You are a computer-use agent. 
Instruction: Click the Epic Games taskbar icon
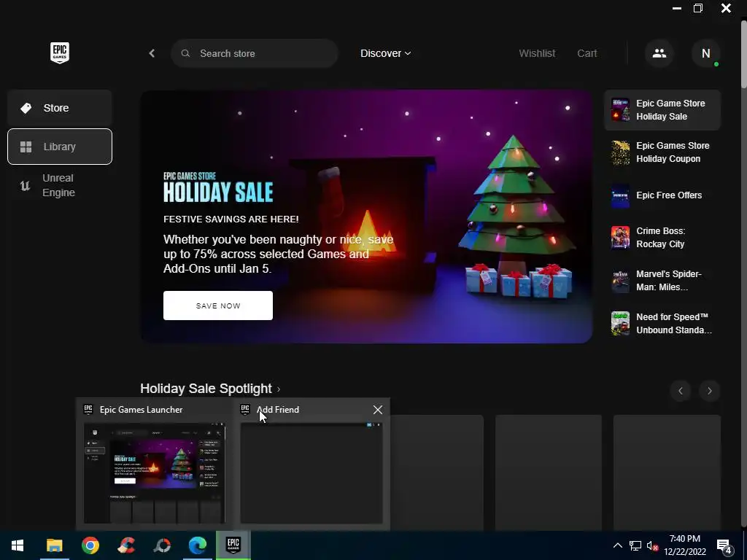(x=233, y=545)
